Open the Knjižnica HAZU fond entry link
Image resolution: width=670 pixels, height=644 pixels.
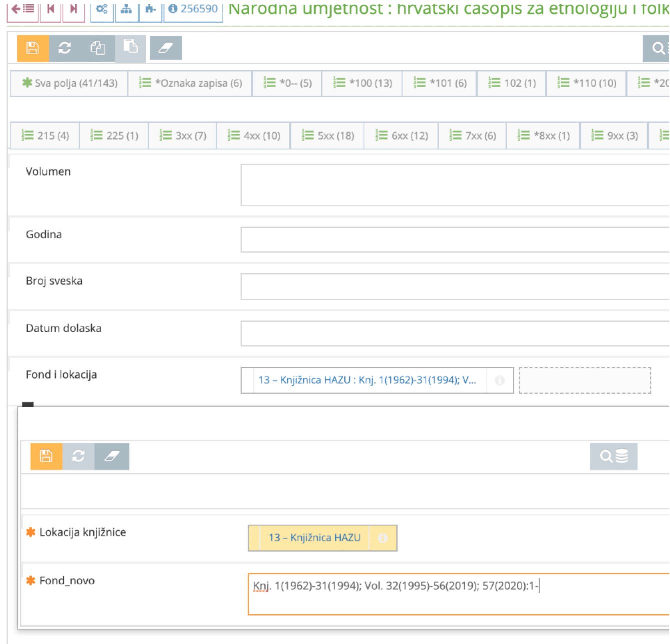368,380
